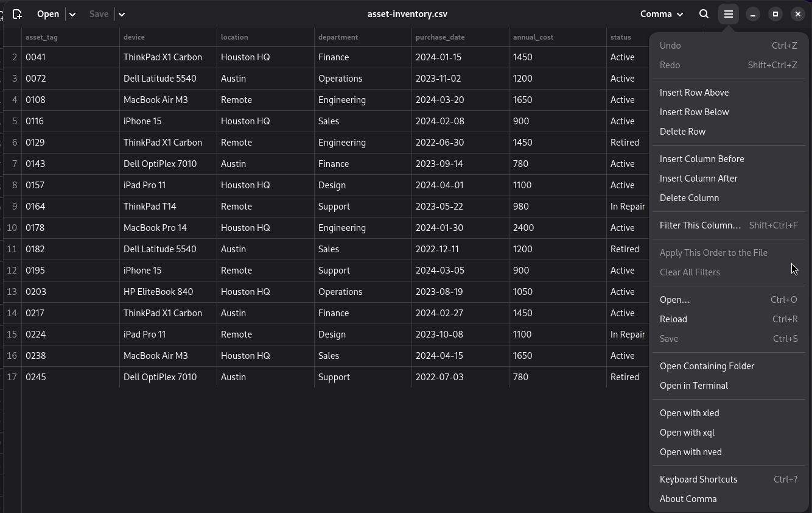
Task: Select the iPad Pro 11 cell in row 8
Action: tap(168, 185)
